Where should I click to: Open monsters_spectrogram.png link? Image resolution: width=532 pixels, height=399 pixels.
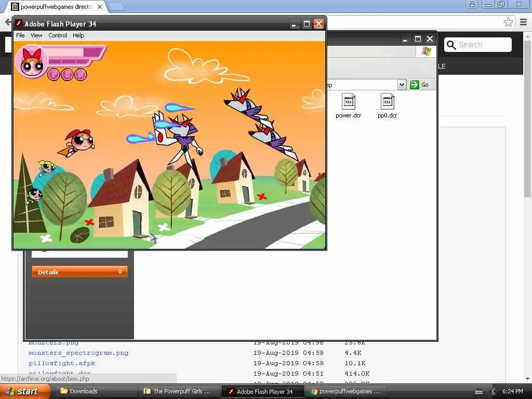pos(78,353)
